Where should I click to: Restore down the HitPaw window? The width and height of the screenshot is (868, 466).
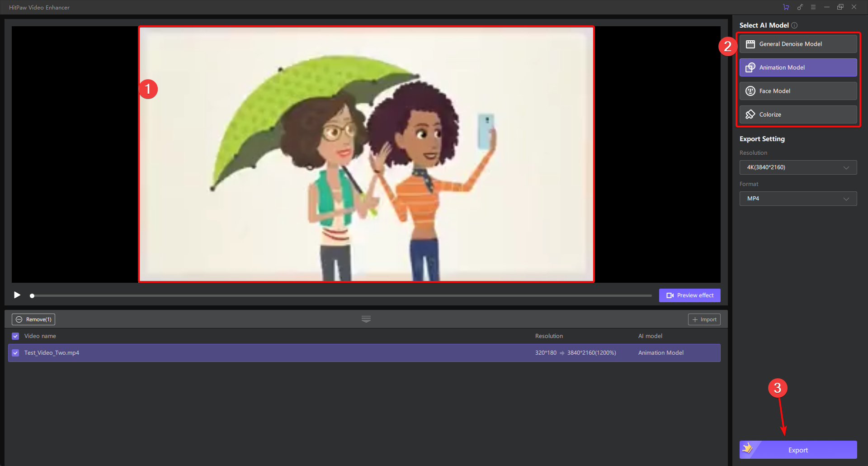pos(840,7)
